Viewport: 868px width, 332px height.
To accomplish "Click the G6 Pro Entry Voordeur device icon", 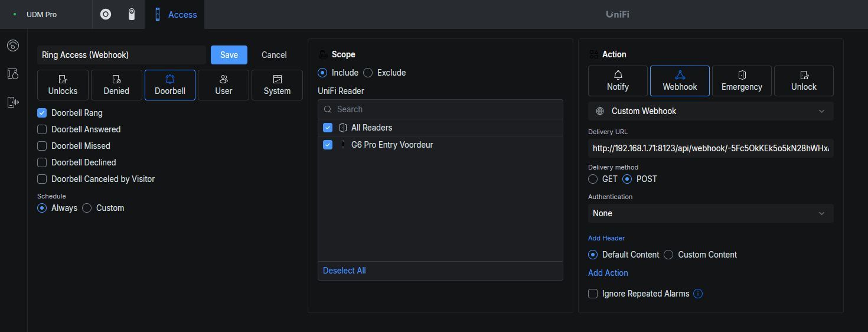I will click(x=343, y=145).
